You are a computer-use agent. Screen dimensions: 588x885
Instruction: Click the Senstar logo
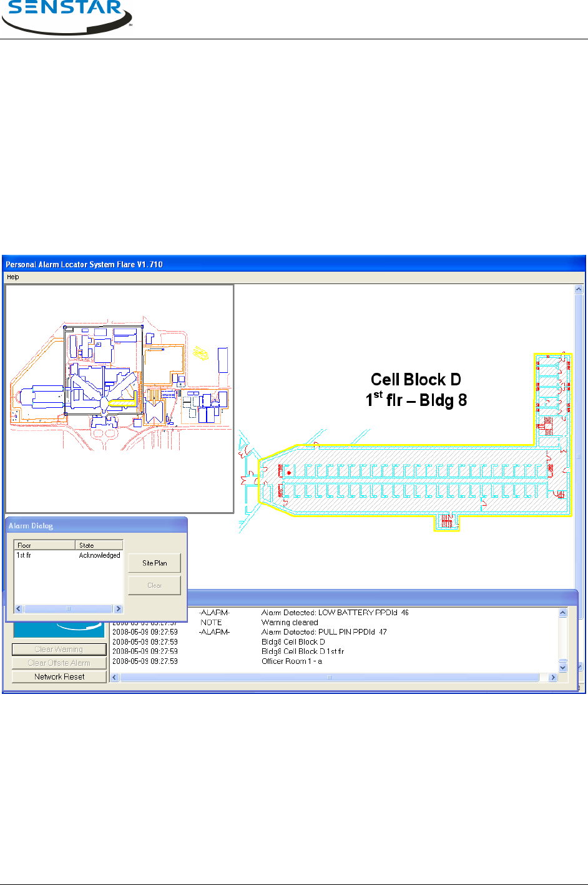(x=67, y=17)
